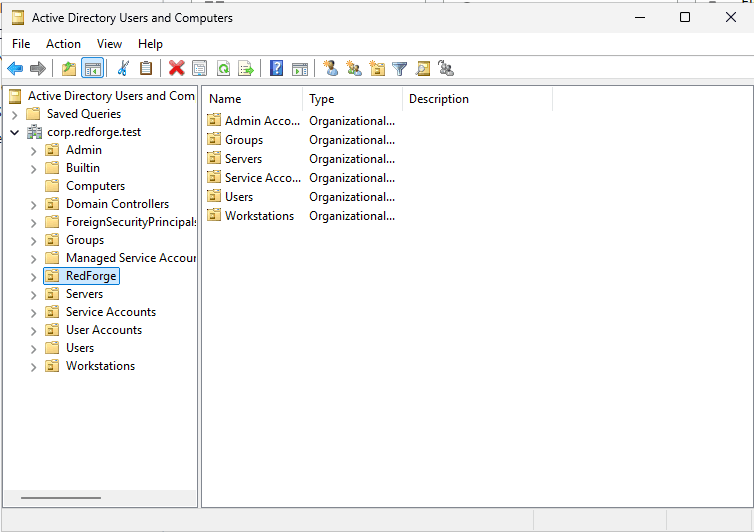Click the app icon in the title bar
Screen dimensions: 754x532
(x=18, y=18)
